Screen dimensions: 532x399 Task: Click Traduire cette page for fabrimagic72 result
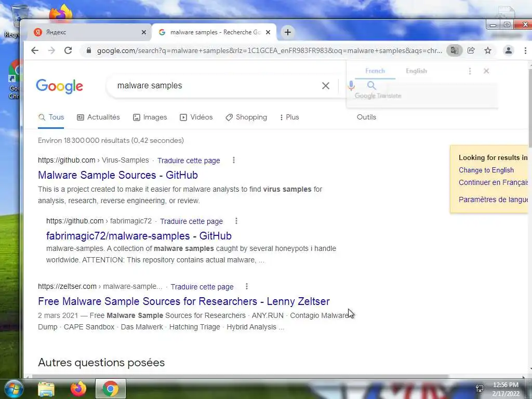point(191,221)
